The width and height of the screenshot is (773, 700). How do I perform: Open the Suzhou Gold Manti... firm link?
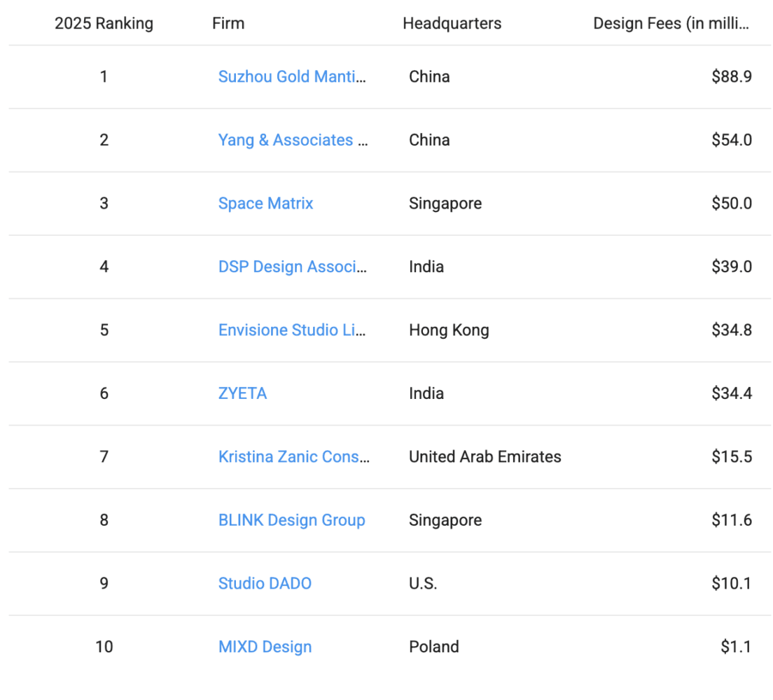tap(292, 77)
